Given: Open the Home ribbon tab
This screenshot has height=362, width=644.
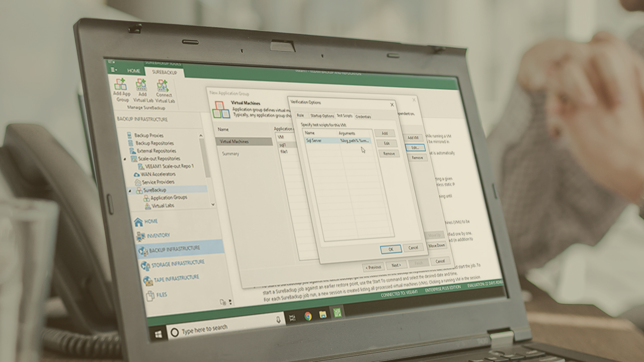Looking at the screenshot, I should coord(134,71).
